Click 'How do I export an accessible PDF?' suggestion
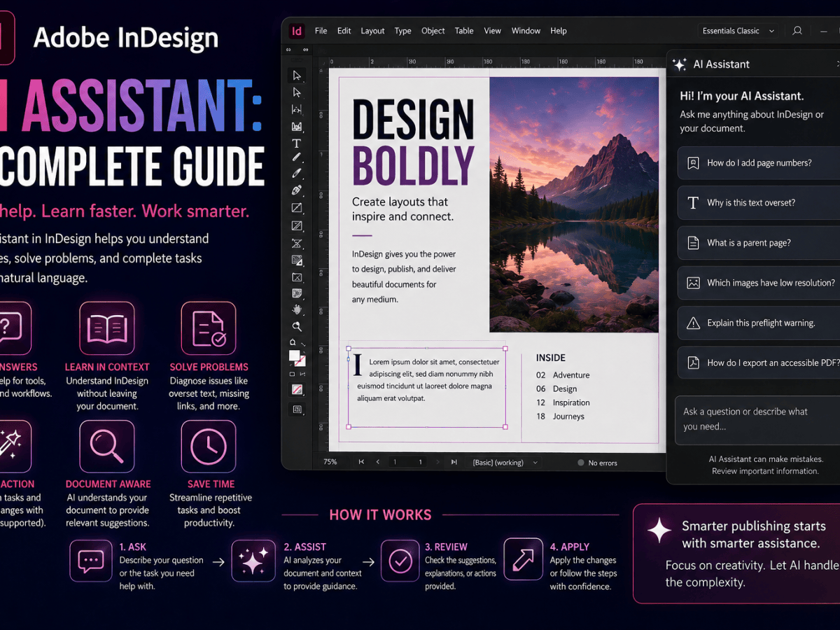840x630 pixels. [759, 363]
